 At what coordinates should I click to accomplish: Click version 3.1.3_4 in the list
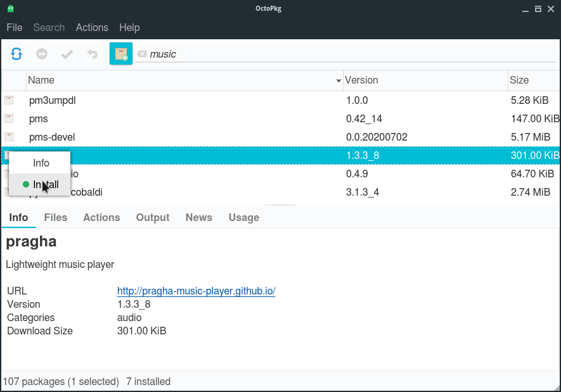(x=363, y=193)
